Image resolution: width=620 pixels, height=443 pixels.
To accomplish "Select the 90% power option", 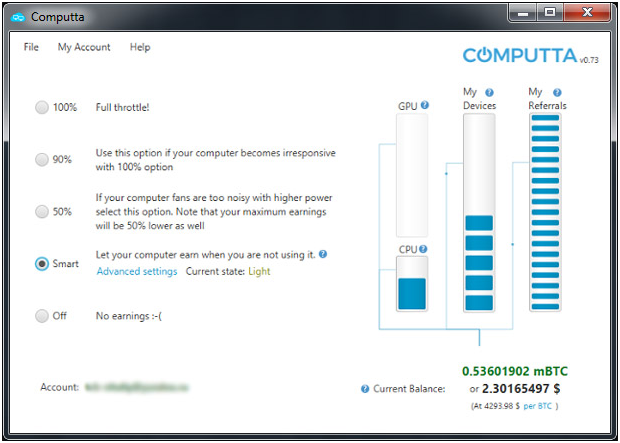I will coord(42,159).
